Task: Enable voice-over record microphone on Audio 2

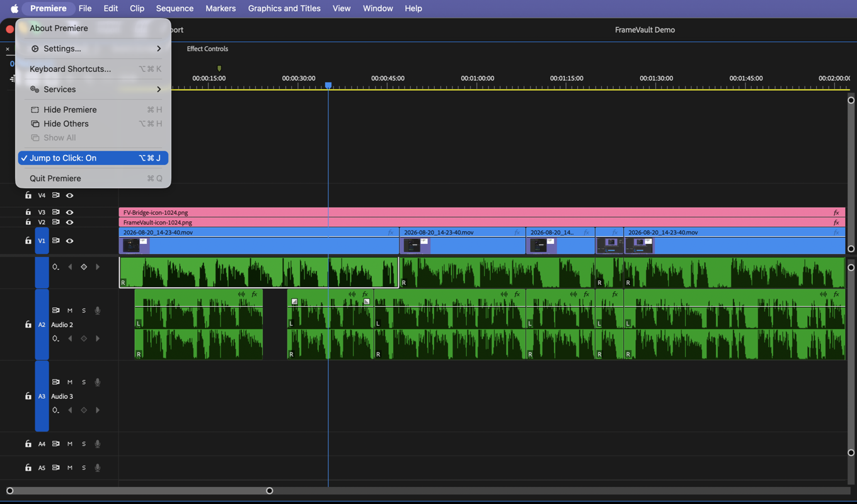Action: click(98, 311)
